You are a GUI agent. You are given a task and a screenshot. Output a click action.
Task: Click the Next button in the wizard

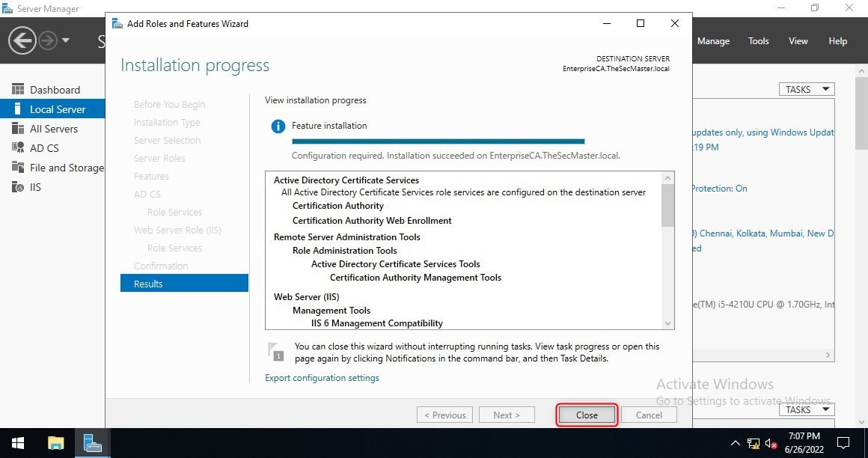507,415
